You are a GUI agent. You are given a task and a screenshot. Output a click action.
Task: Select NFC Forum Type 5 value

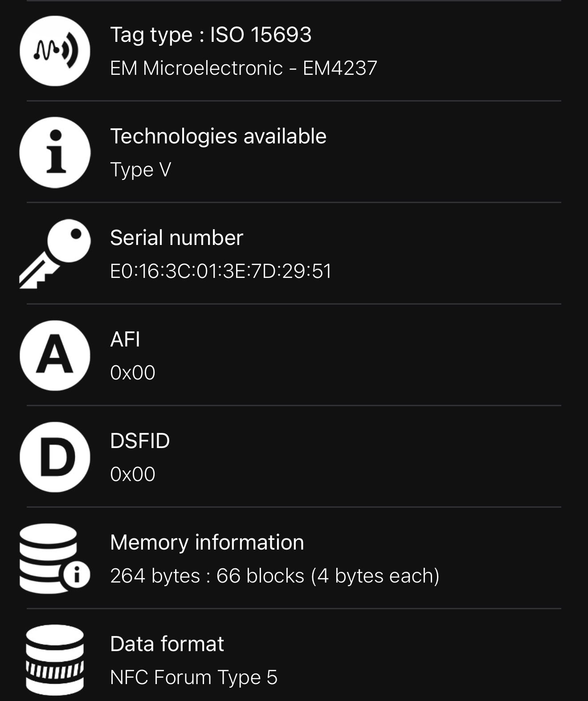(x=194, y=677)
